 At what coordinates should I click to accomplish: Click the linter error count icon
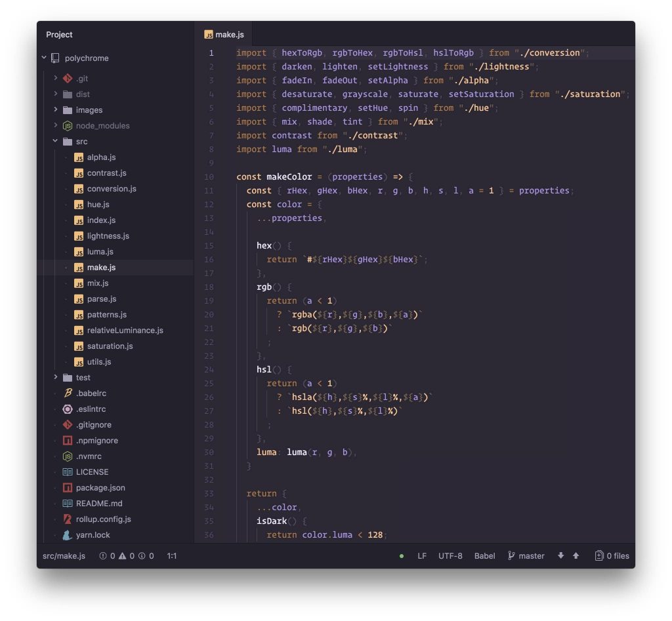[103, 556]
